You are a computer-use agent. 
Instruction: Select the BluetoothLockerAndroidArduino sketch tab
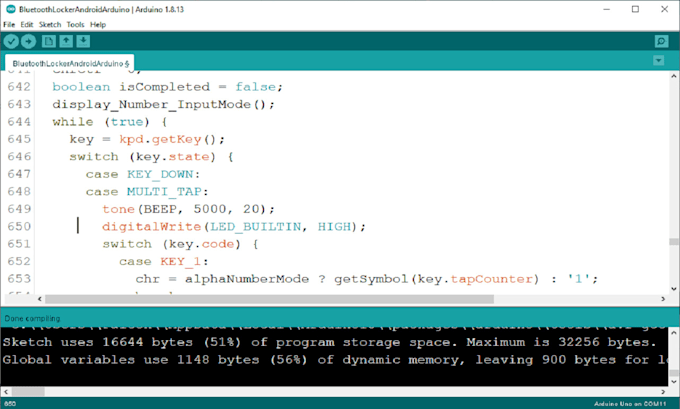[70, 63]
